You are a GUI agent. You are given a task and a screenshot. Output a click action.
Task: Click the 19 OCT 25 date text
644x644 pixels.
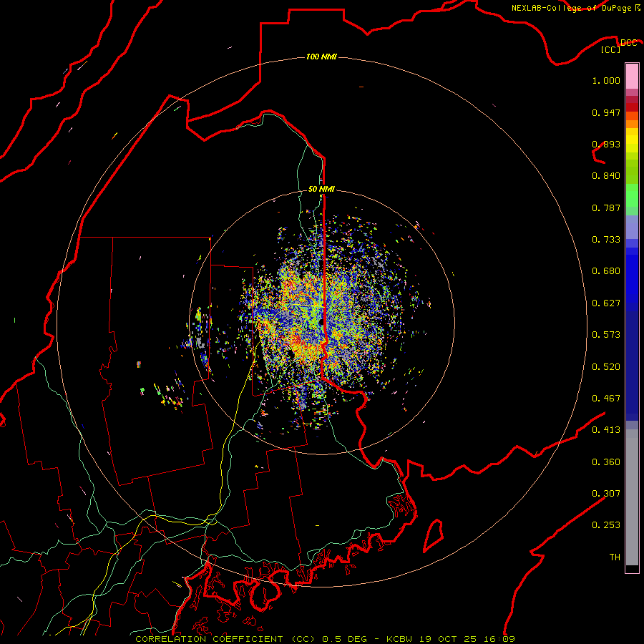click(x=448, y=639)
